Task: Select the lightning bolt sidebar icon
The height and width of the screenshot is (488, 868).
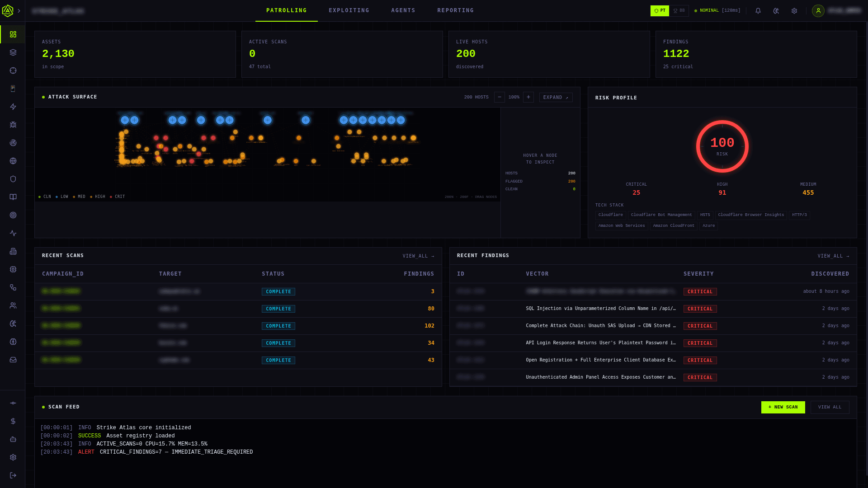Action: click(x=13, y=107)
